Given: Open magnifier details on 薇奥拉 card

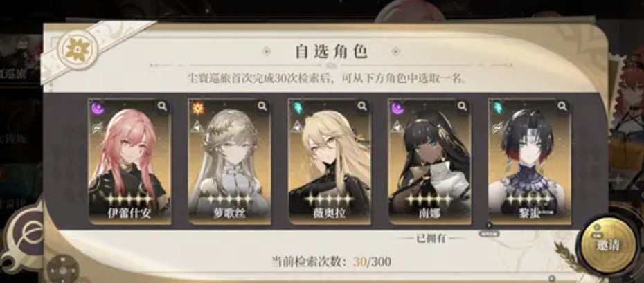Looking at the screenshot, I should pos(362,107).
